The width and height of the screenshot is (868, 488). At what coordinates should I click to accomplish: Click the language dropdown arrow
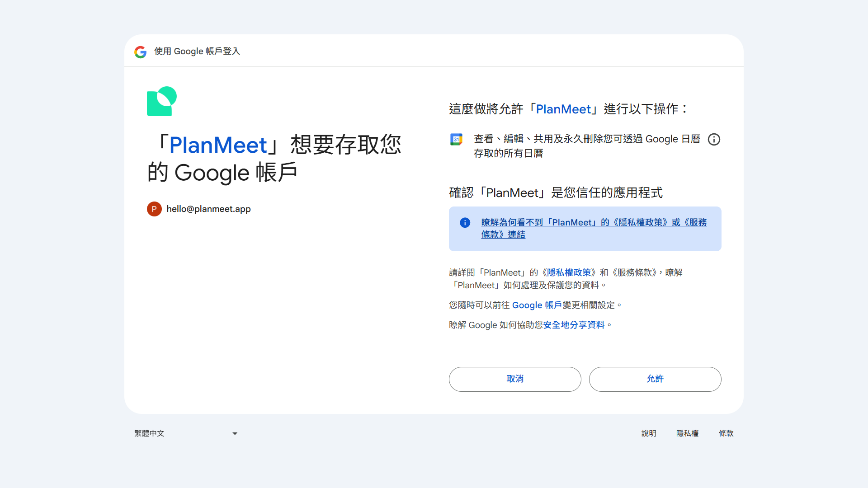tap(235, 433)
